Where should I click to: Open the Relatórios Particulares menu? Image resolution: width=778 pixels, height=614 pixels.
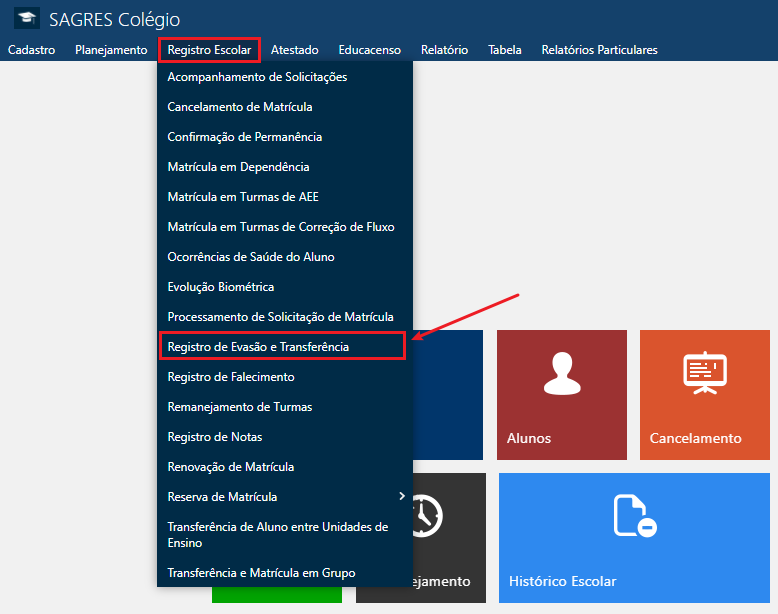599,50
